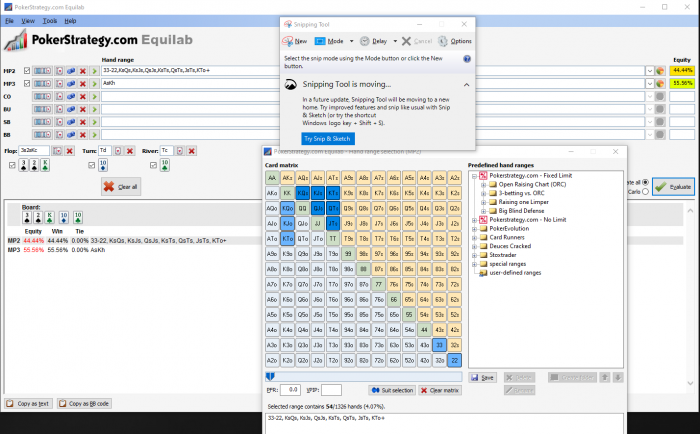The image size is (700, 434).
Task: Expand Pokerstrategy.com - No Limit node
Action: point(475,220)
